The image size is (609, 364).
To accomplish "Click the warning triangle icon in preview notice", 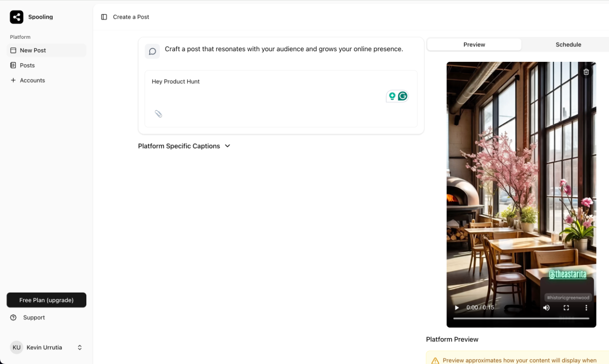I will tap(435, 361).
